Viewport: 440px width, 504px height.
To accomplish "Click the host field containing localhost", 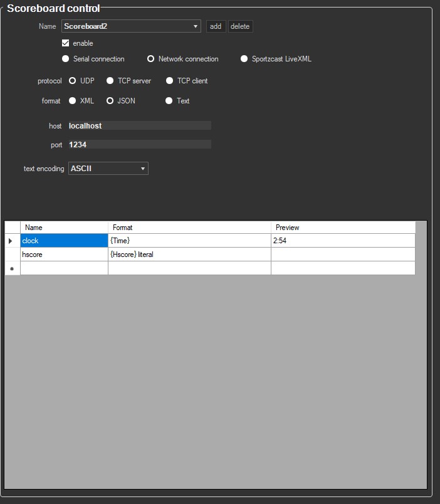I will click(x=139, y=126).
